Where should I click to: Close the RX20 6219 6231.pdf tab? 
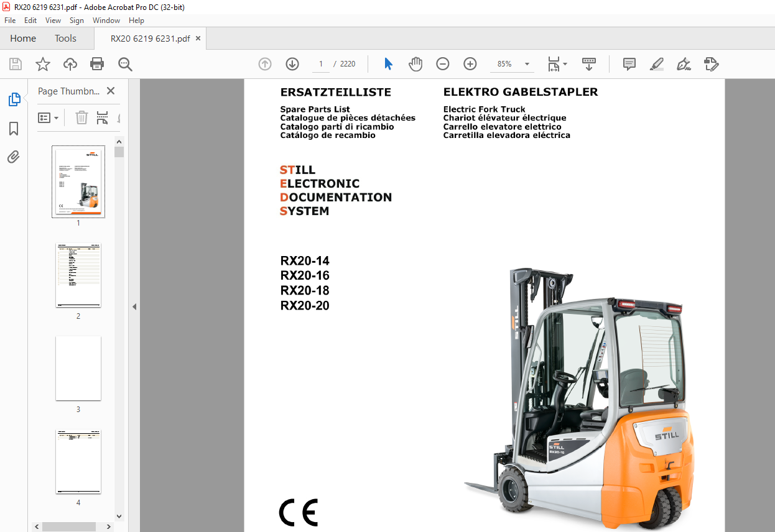click(198, 39)
